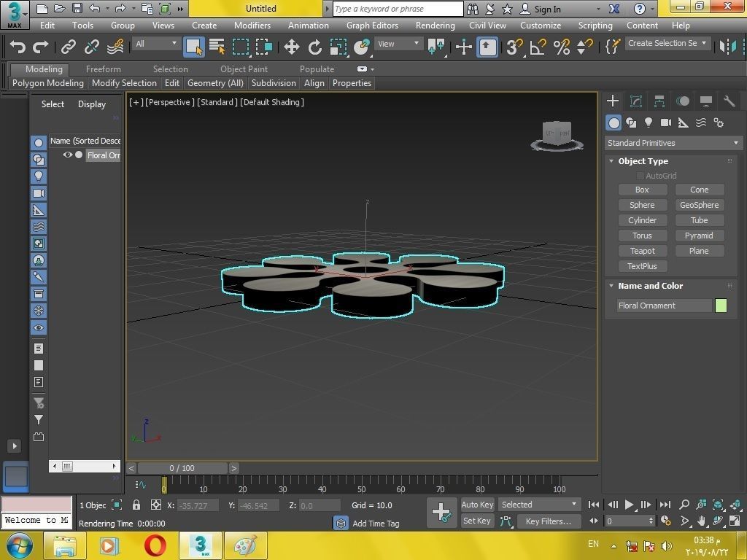Open Select by Name tool
Viewport: 747px width, 560px height.
tap(217, 47)
